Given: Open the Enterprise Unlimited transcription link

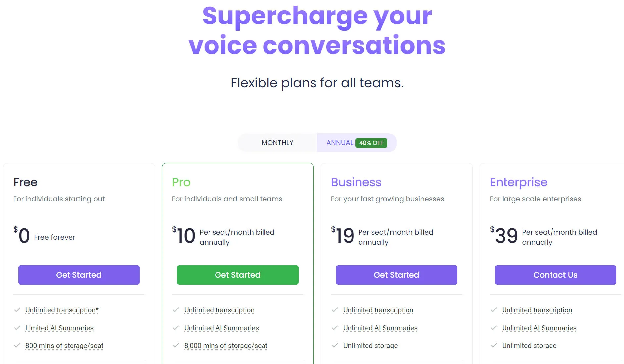Looking at the screenshot, I should [537, 310].
